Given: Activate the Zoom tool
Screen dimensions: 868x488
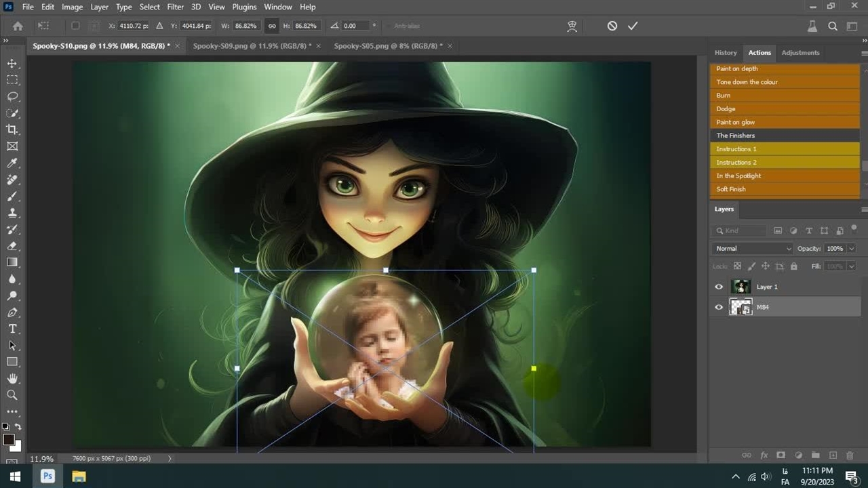Looking at the screenshot, I should click(x=12, y=395).
